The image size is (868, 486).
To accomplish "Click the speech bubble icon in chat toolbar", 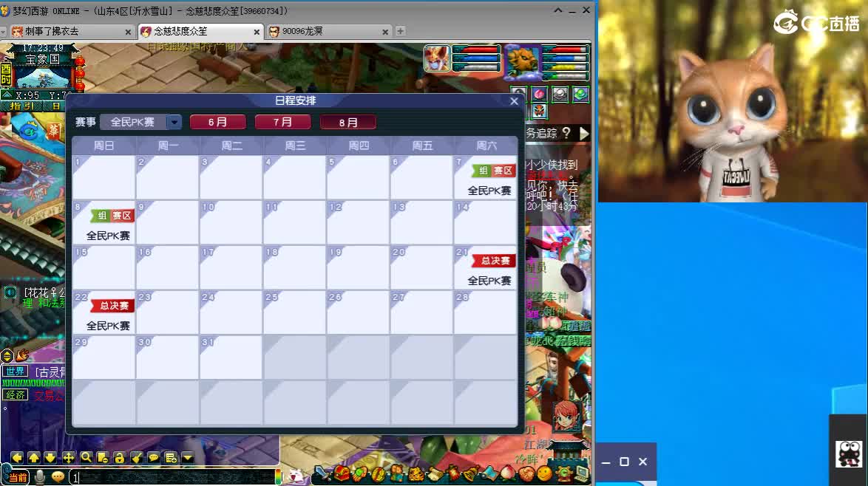I will tap(154, 457).
